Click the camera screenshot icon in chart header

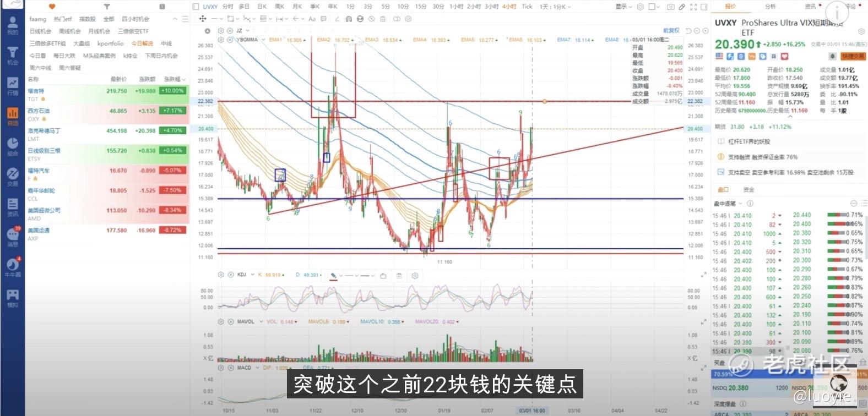pos(670,7)
